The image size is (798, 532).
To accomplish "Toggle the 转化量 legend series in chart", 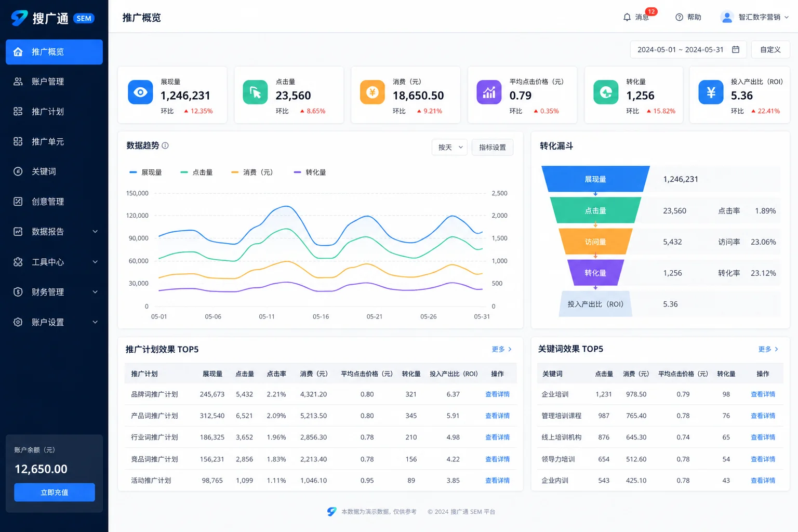I will pos(310,172).
